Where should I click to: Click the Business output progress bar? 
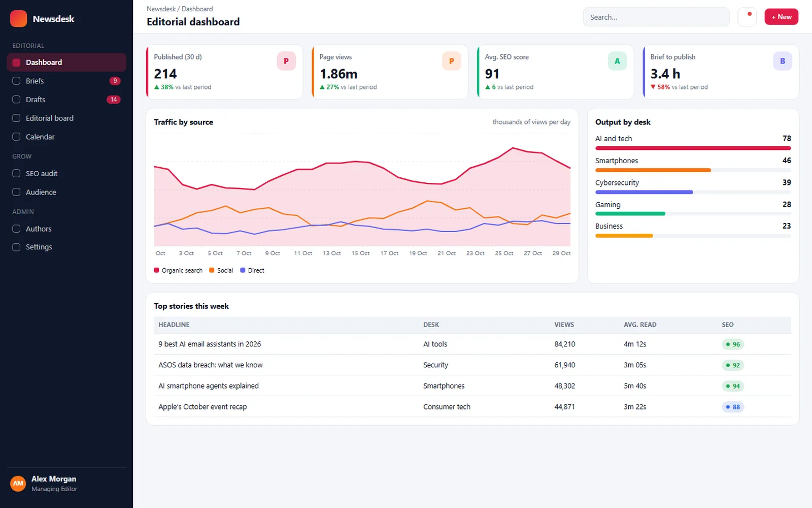pyautogui.click(x=693, y=236)
